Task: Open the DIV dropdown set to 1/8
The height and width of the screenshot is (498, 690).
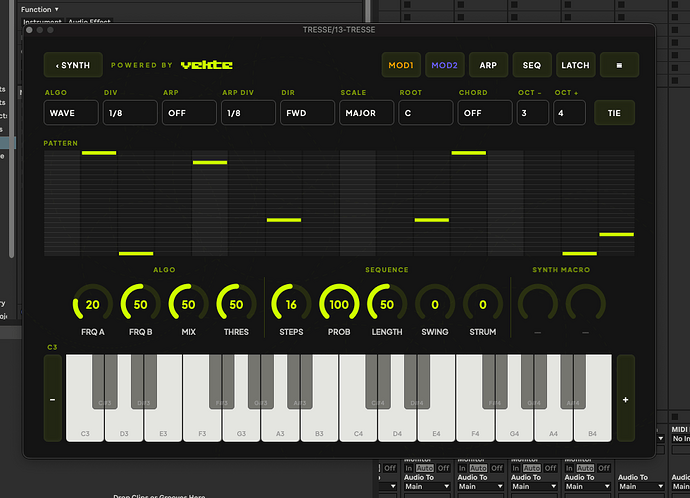Action: (130, 113)
